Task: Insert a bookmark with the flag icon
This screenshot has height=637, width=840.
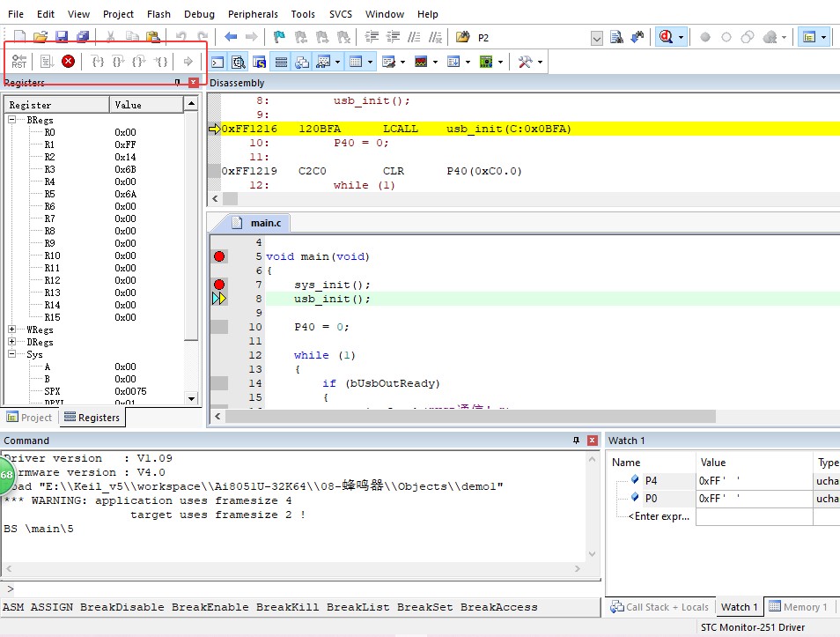Action: (279, 37)
